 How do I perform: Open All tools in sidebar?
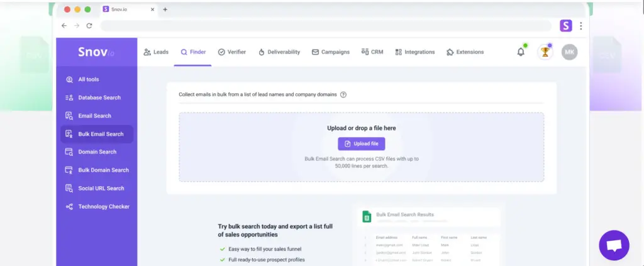(97, 80)
